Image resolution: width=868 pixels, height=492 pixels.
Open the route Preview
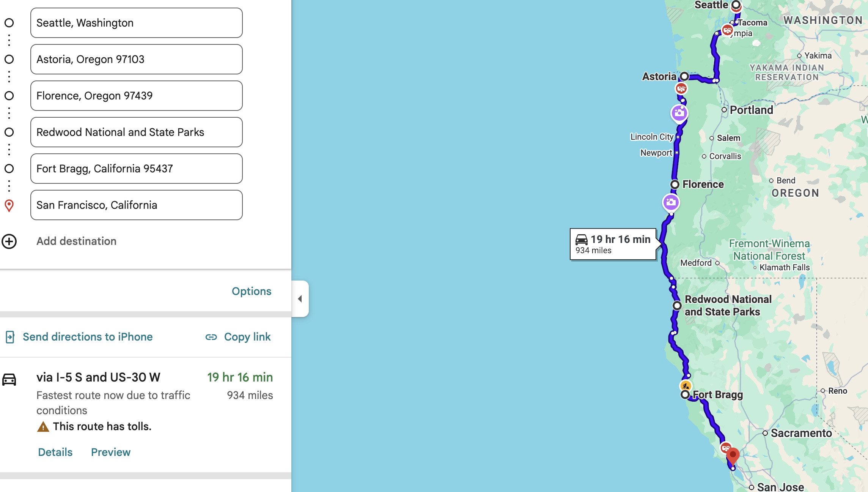tap(110, 452)
